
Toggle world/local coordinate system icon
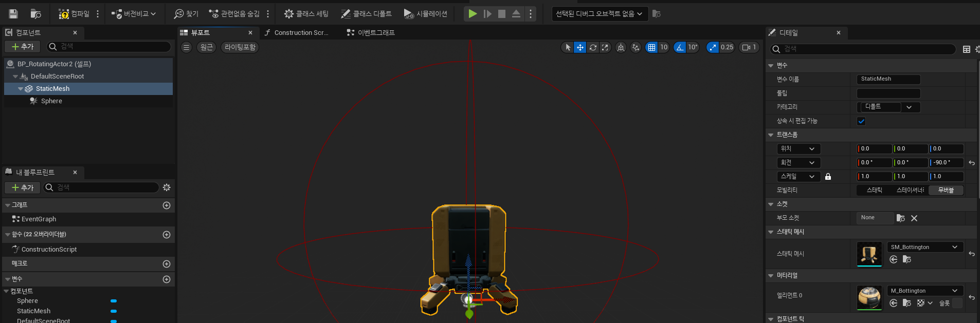(x=621, y=47)
